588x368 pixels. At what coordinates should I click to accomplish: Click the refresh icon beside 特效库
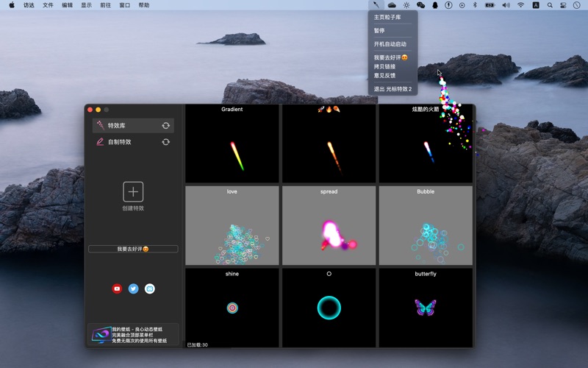[x=165, y=126]
